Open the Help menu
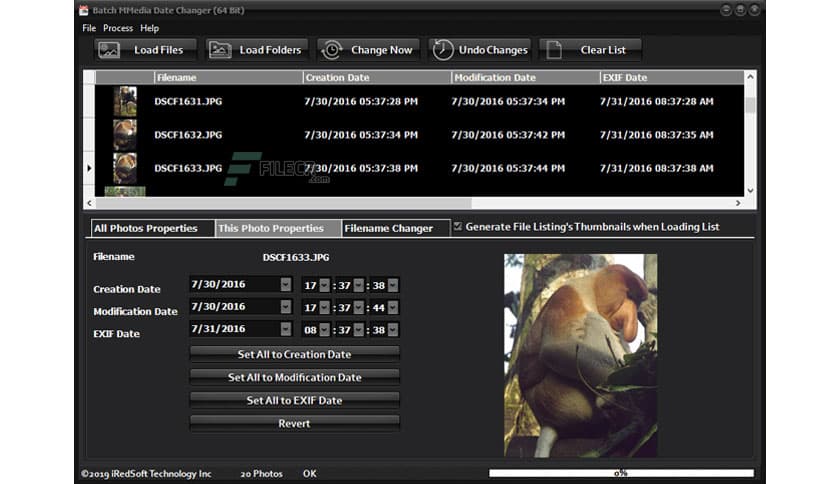This screenshot has width=836, height=484. tap(149, 28)
